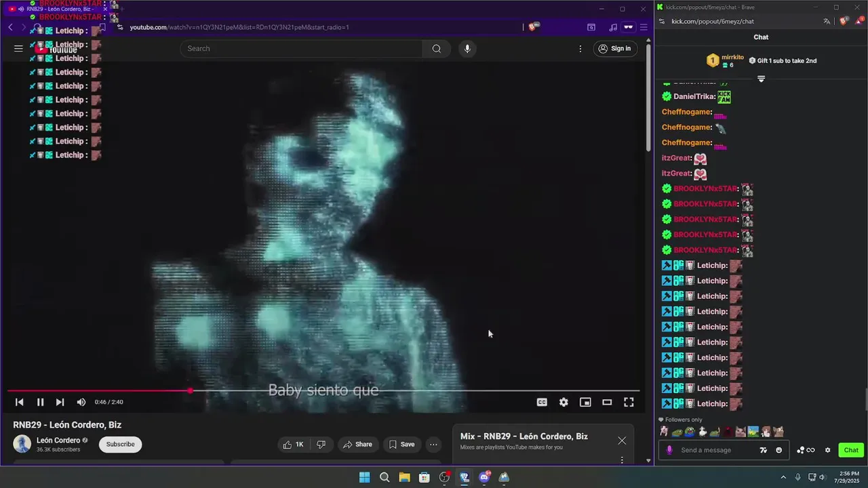Screen dimensions: 868x488
Task: Expand the Kick gift leaderboard chevron
Action: pos(761,79)
